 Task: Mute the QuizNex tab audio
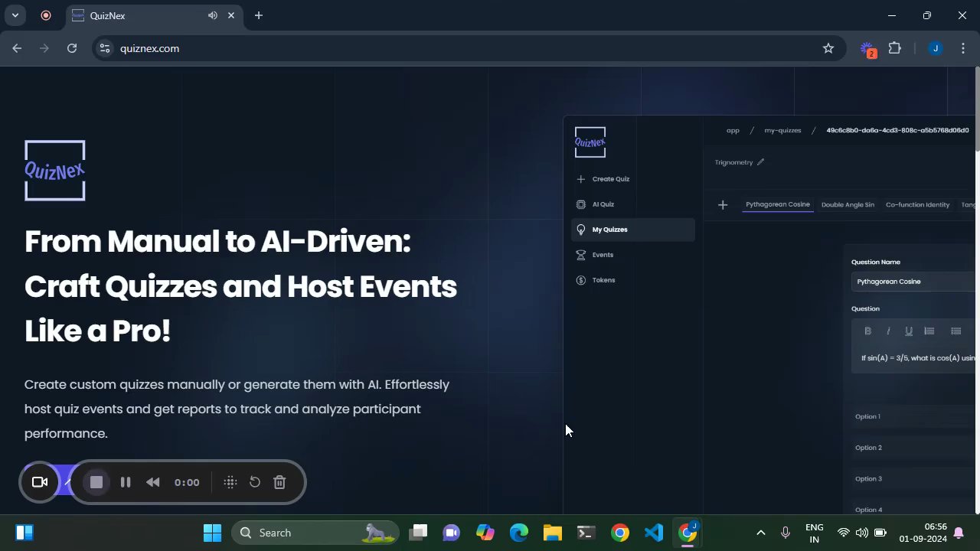[x=212, y=15]
